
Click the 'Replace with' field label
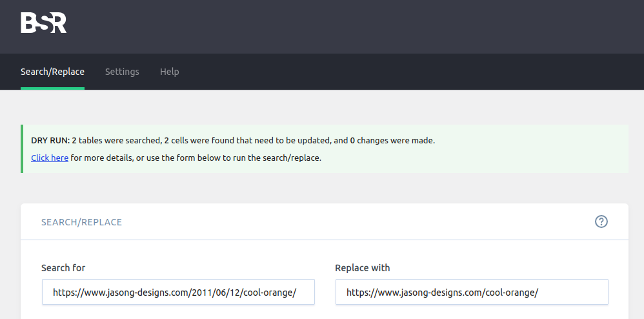pyautogui.click(x=362, y=267)
